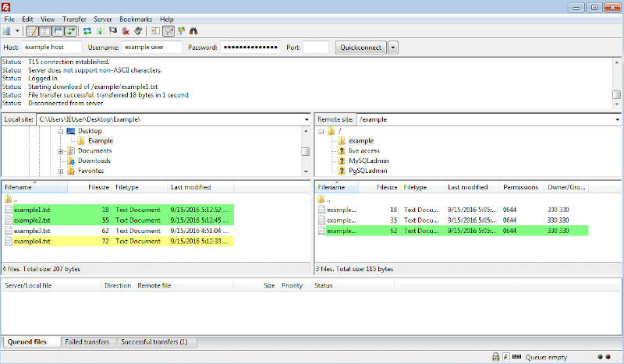Toggle synchronized browsing icon
624x364 pixels.
(x=181, y=31)
